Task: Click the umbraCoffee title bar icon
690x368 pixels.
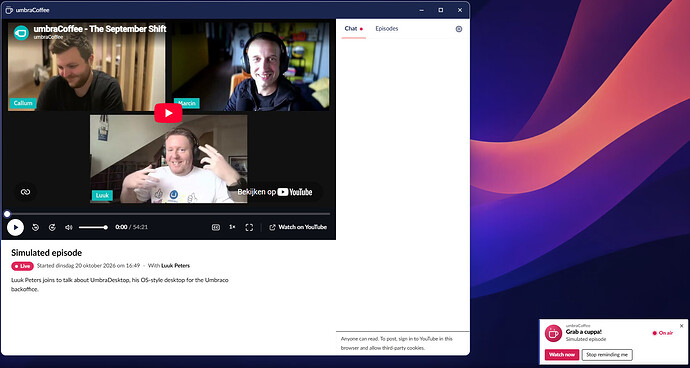Action: (9, 10)
